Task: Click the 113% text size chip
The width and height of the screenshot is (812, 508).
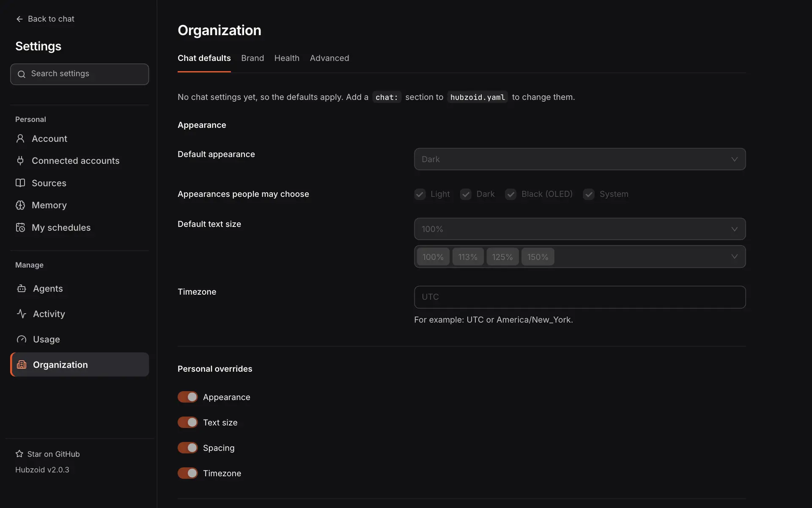Action: click(x=468, y=257)
